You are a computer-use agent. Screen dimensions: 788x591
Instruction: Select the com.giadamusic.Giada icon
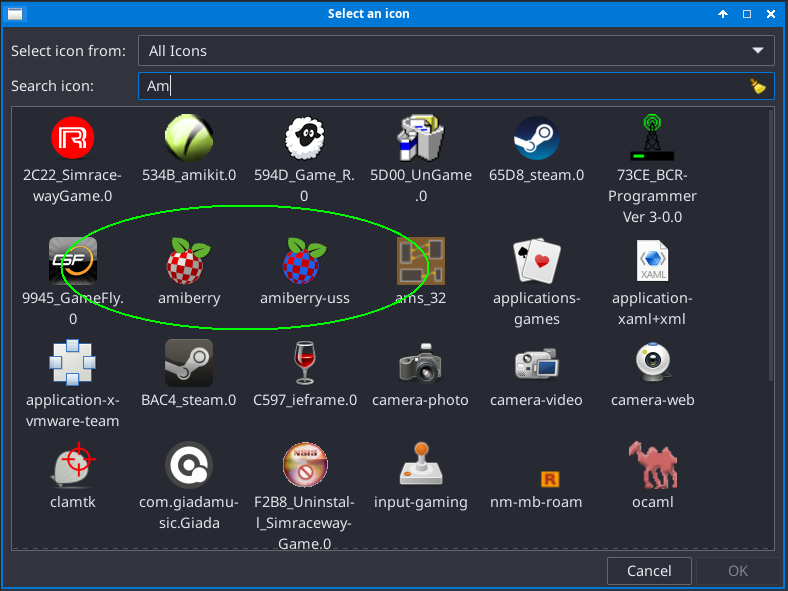pos(189,465)
